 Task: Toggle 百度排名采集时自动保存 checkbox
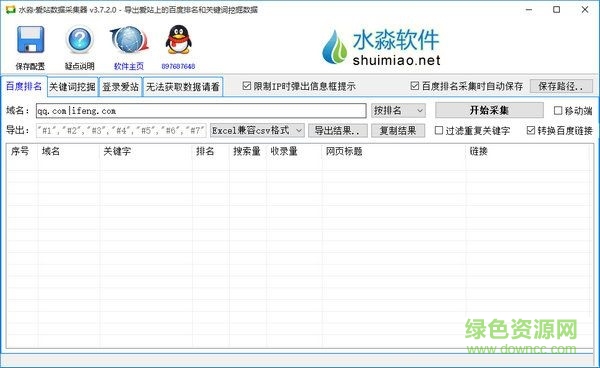(414, 86)
